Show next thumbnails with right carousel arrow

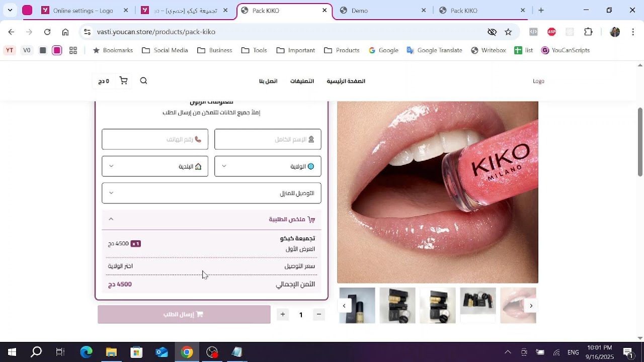[x=531, y=306]
